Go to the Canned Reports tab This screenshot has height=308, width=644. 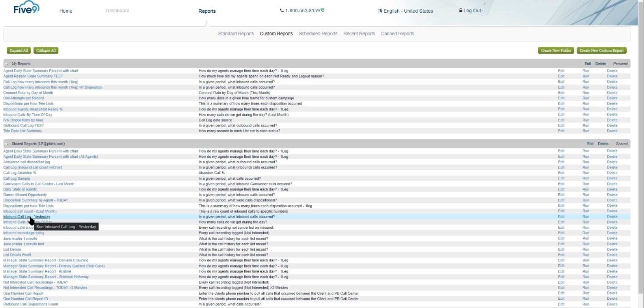coord(397,34)
